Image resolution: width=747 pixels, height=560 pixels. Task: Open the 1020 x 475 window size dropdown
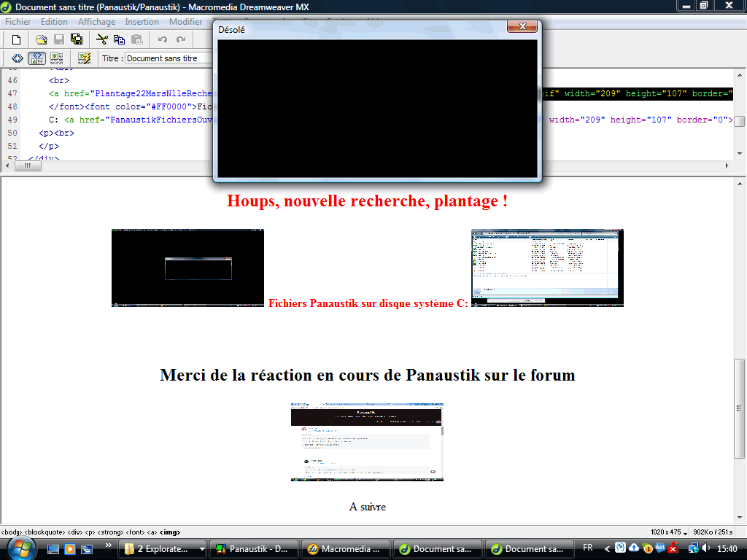(x=668, y=532)
